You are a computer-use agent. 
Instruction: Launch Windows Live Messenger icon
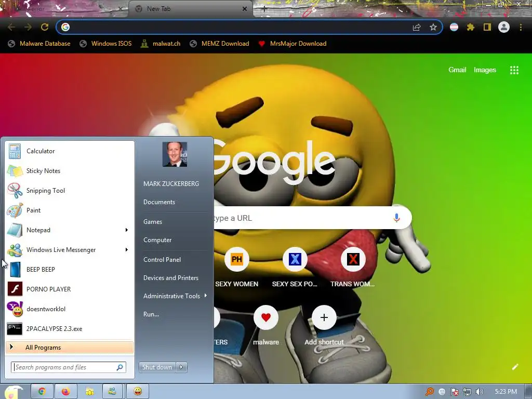pyautogui.click(x=15, y=250)
